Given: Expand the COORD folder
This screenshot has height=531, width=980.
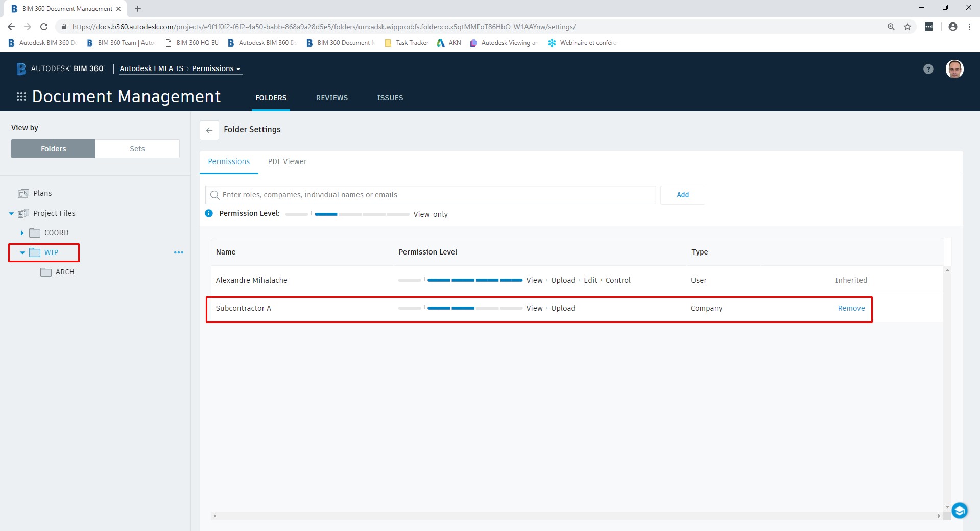Looking at the screenshot, I should tap(22, 233).
